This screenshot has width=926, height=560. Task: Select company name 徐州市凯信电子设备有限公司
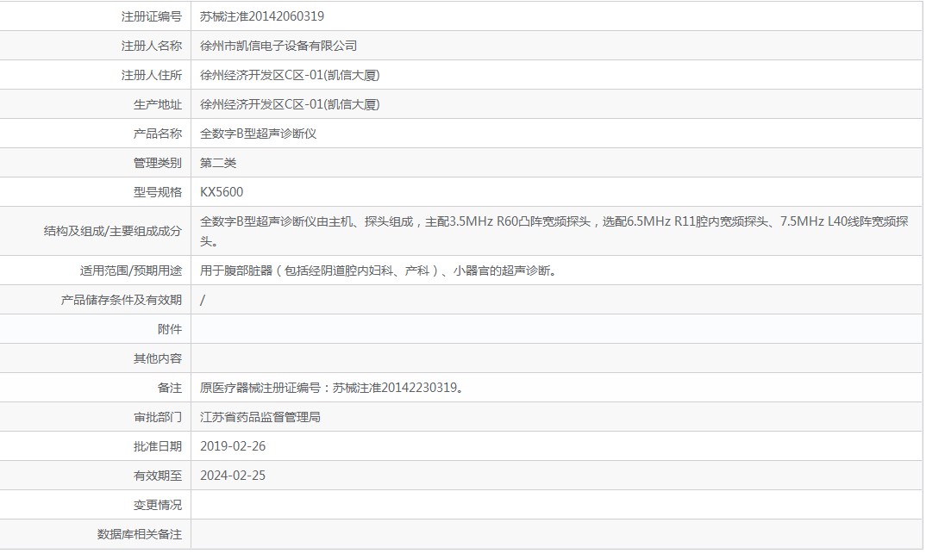point(278,46)
